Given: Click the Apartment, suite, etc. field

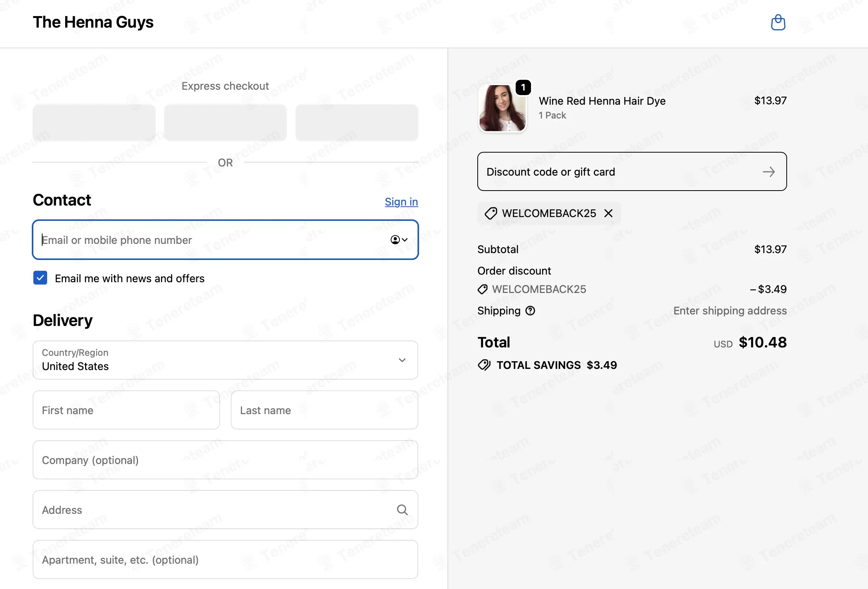Looking at the screenshot, I should [225, 559].
